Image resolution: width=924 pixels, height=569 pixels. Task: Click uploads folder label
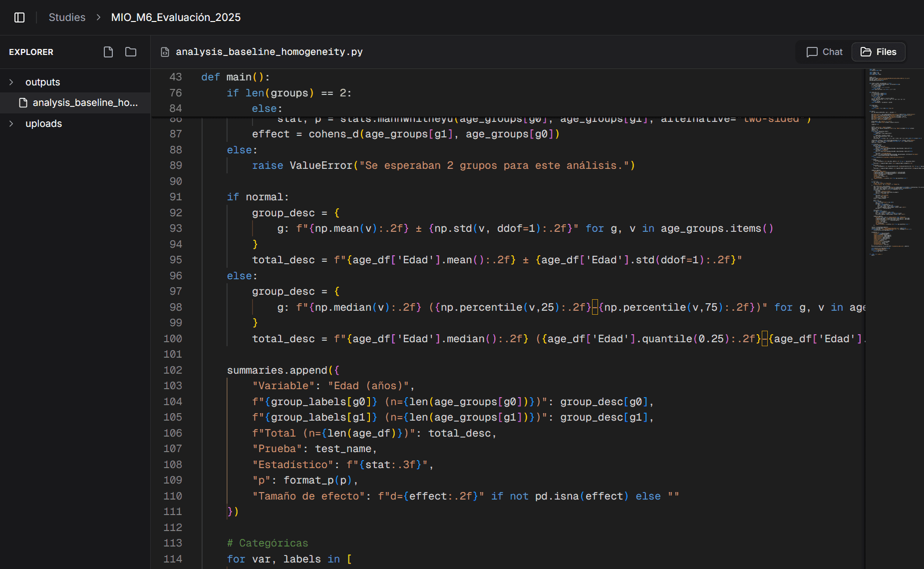click(x=44, y=123)
